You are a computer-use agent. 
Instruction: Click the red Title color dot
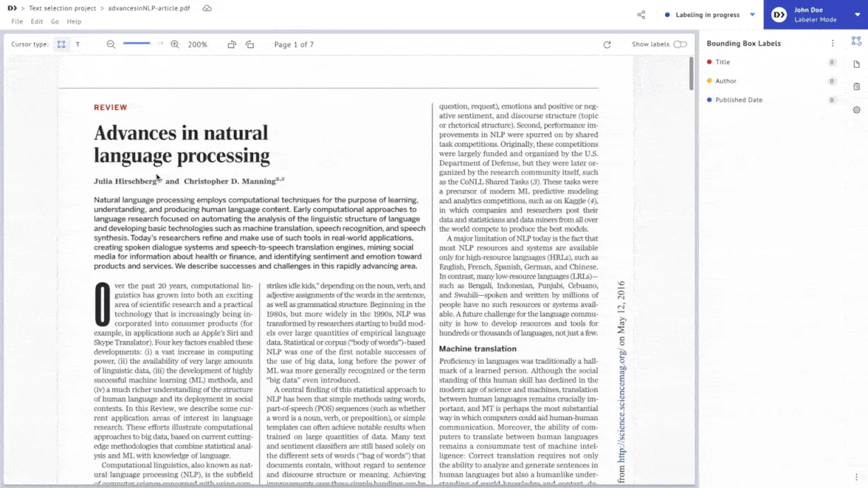click(x=710, y=62)
